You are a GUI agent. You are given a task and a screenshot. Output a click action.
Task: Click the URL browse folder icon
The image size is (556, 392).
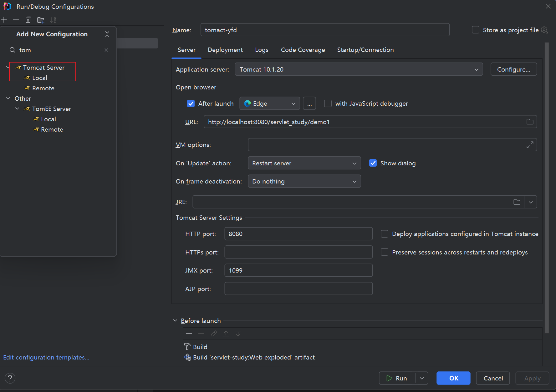tap(530, 122)
